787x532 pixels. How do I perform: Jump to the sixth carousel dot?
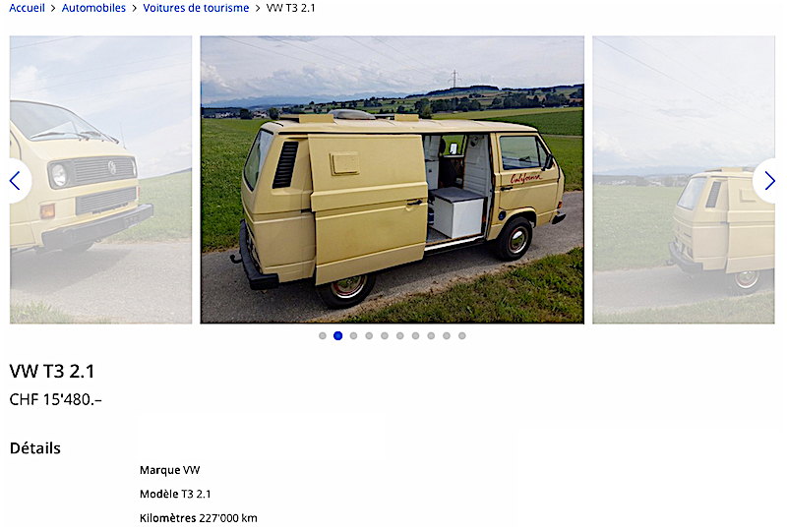point(400,335)
